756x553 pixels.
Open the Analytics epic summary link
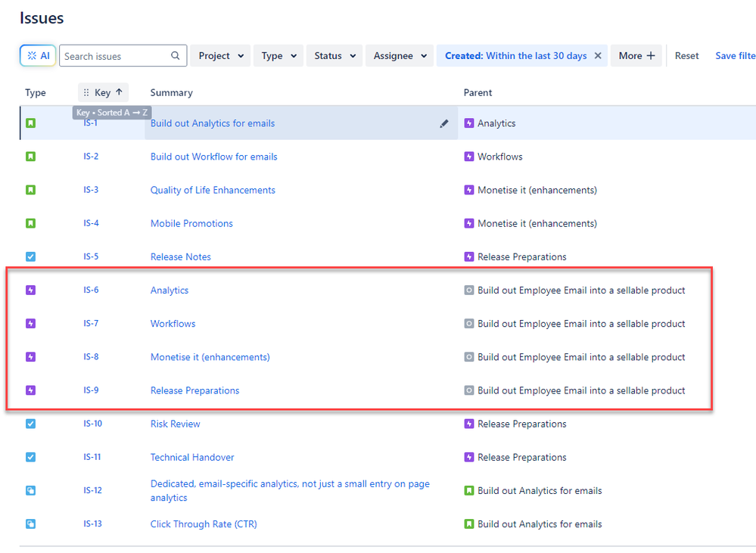170,290
